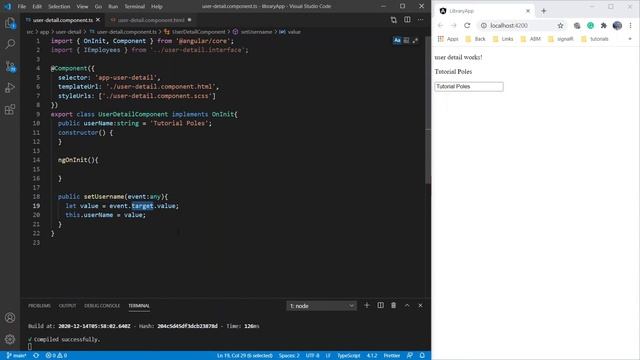
Task: Click TypeScript version 4.1.2 in status bar
Action: tap(372, 356)
